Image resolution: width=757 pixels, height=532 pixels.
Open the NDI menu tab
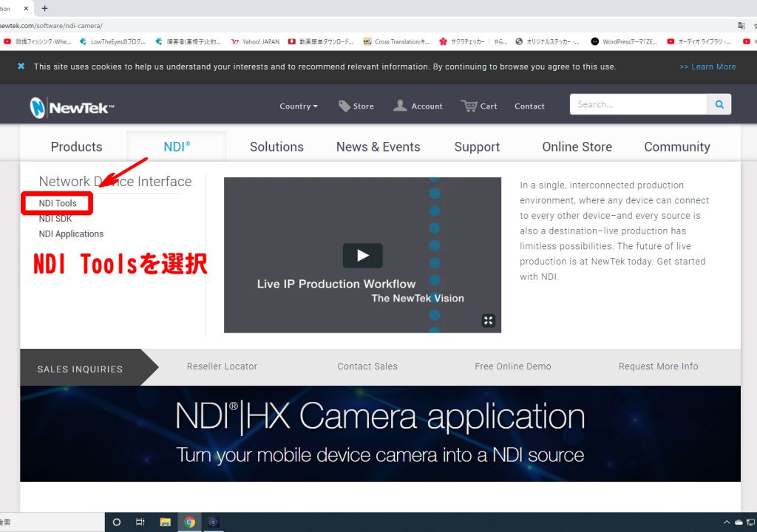point(177,146)
